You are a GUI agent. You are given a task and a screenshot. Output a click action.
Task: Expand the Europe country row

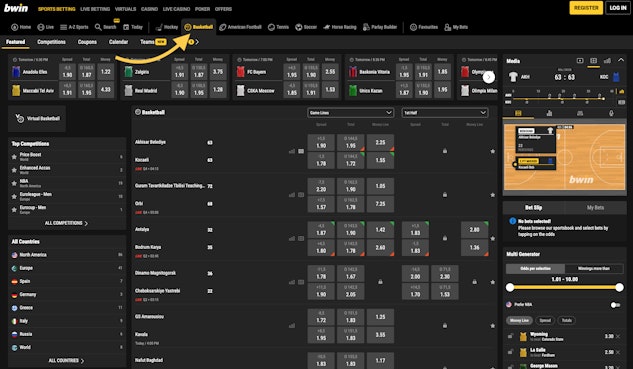pos(67,268)
